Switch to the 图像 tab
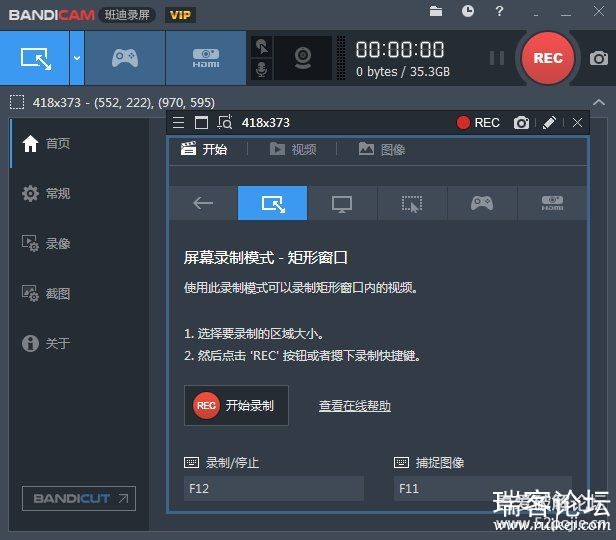 tap(382, 149)
